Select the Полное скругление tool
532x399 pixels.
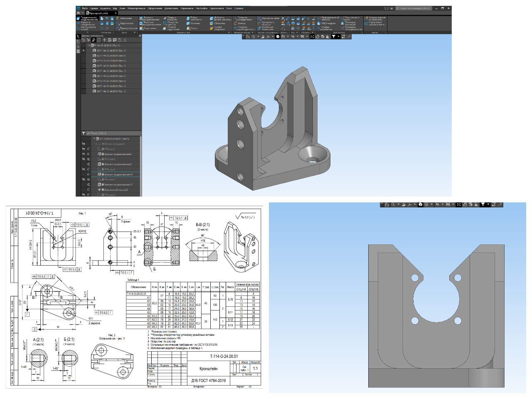tap(172, 28)
